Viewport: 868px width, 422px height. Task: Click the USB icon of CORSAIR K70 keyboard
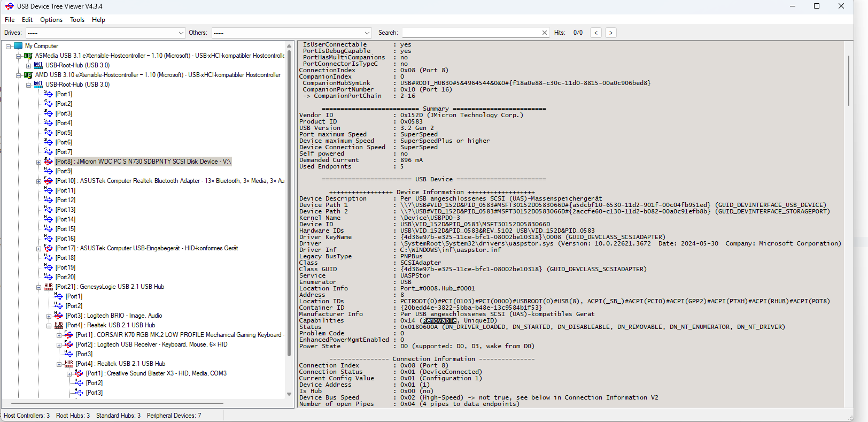[x=69, y=335]
